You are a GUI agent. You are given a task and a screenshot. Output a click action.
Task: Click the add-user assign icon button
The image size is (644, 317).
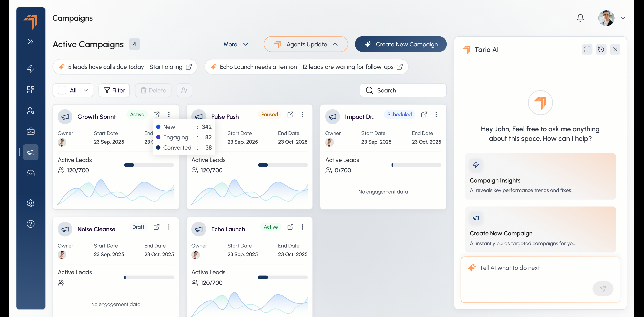pyautogui.click(x=184, y=90)
